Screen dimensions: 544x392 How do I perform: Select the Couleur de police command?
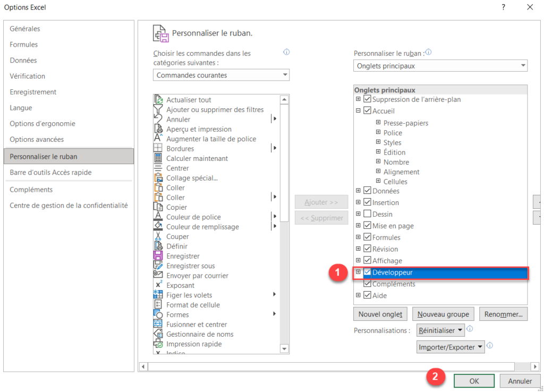tap(192, 217)
